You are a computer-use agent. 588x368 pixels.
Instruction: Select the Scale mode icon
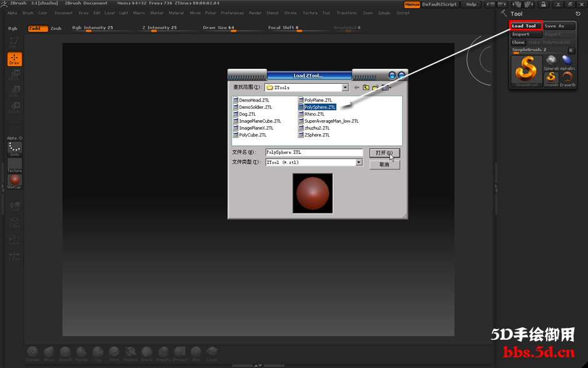(14, 91)
